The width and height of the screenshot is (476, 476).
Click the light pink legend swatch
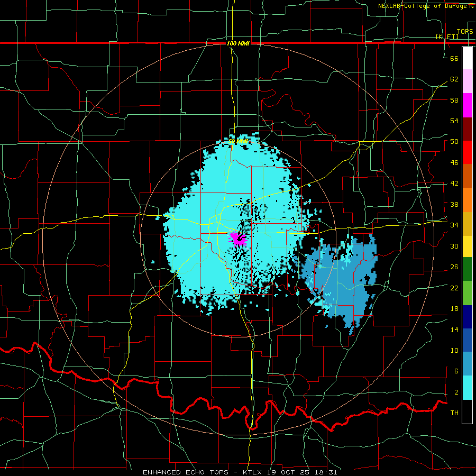(x=467, y=81)
